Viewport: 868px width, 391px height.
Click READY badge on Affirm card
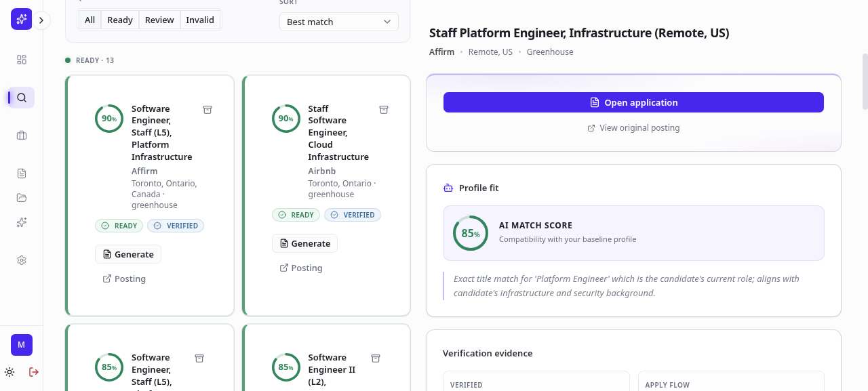[x=119, y=226]
